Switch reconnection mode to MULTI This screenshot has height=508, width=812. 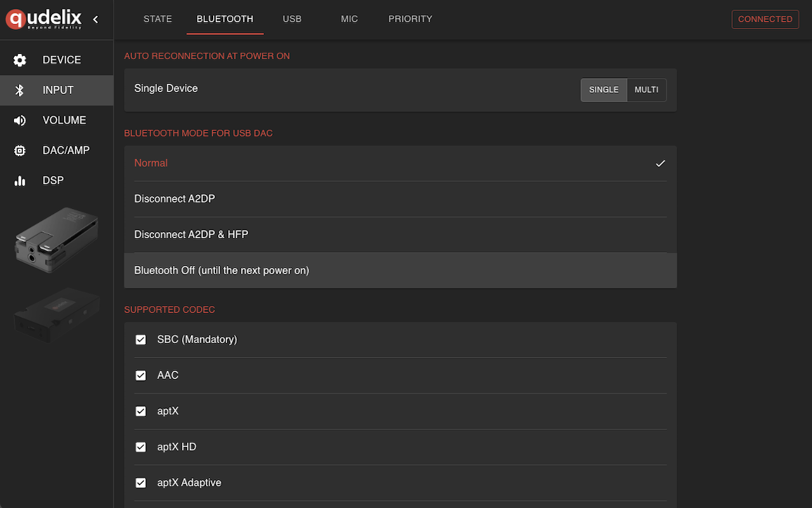646,90
